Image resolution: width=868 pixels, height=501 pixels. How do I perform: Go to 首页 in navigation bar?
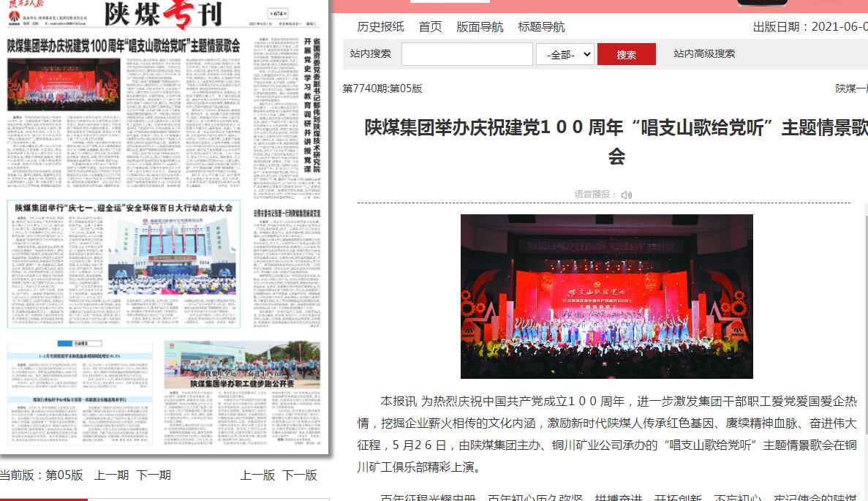(x=430, y=27)
